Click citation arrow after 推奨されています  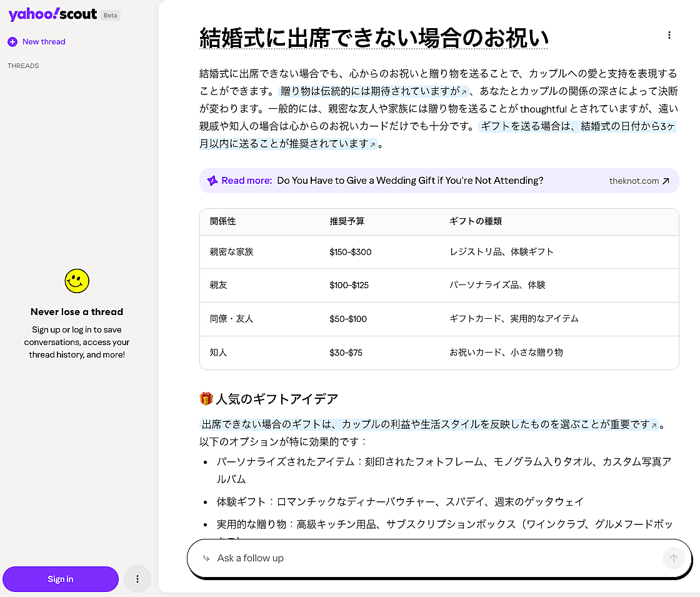(373, 144)
